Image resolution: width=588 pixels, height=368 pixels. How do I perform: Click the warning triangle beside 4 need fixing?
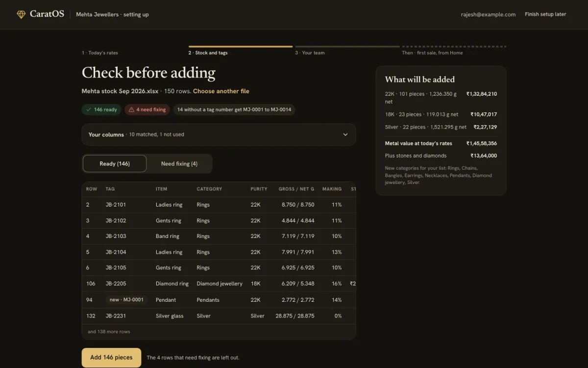tap(131, 110)
